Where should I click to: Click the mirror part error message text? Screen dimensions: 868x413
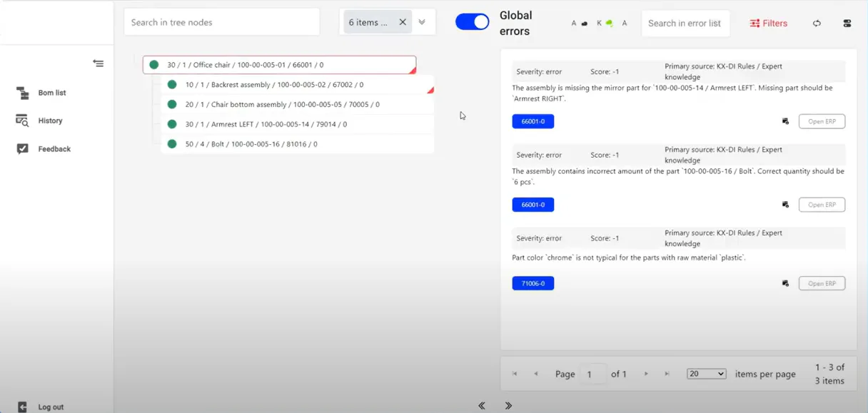pos(672,93)
